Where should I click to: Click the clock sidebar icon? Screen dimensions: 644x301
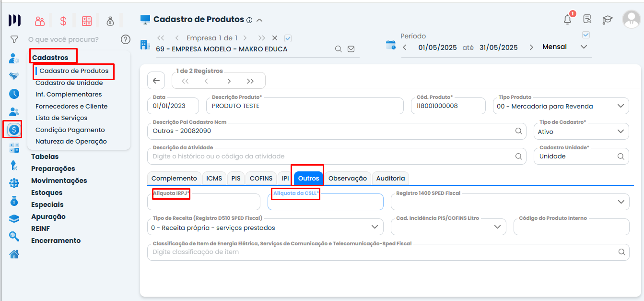pyautogui.click(x=14, y=94)
